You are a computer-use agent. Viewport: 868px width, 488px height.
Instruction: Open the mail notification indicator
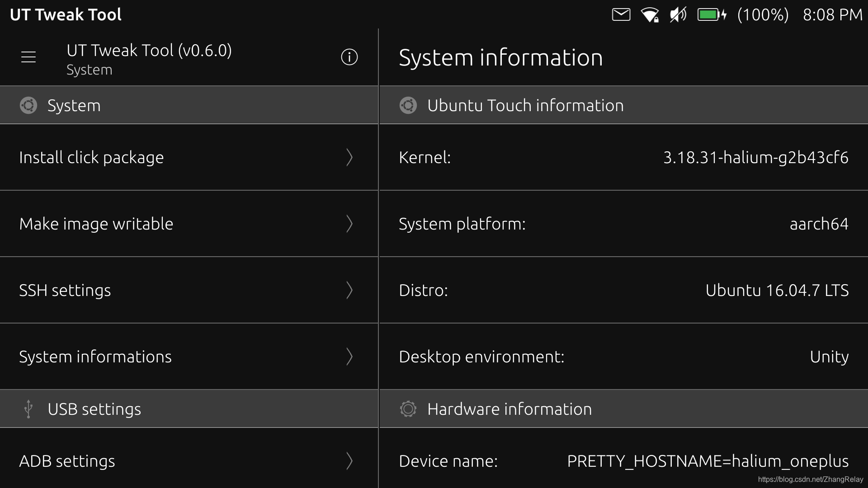point(621,14)
